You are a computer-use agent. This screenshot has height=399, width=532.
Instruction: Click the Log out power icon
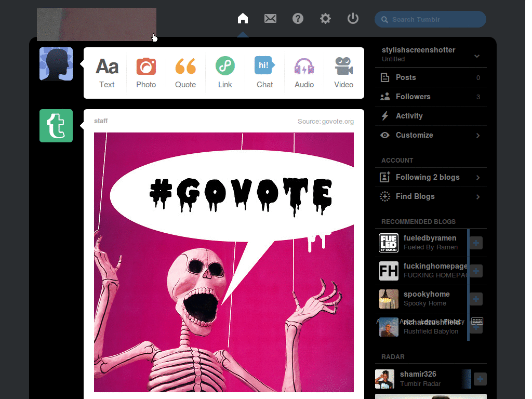coord(353,18)
